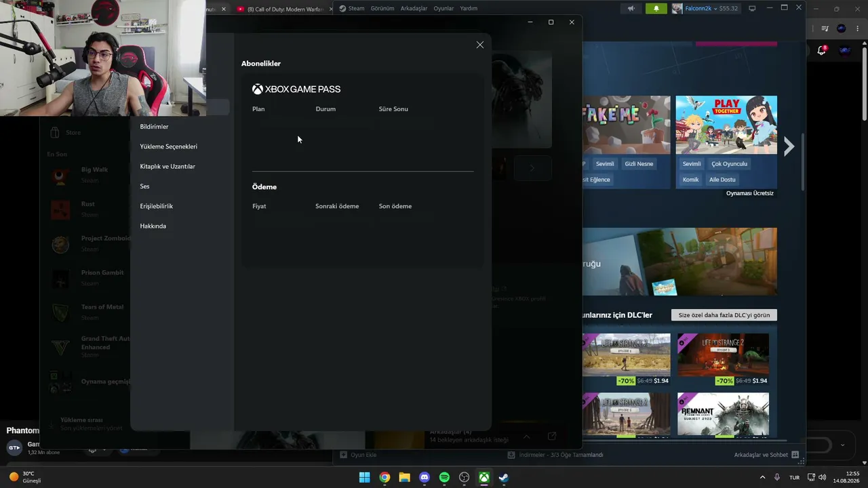Image resolution: width=868 pixels, height=488 pixels.
Task: Click the Abonelikler heading
Action: pyautogui.click(x=261, y=64)
